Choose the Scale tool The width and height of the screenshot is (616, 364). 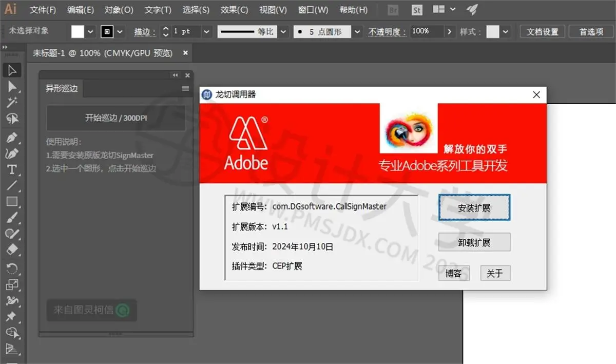(x=12, y=284)
